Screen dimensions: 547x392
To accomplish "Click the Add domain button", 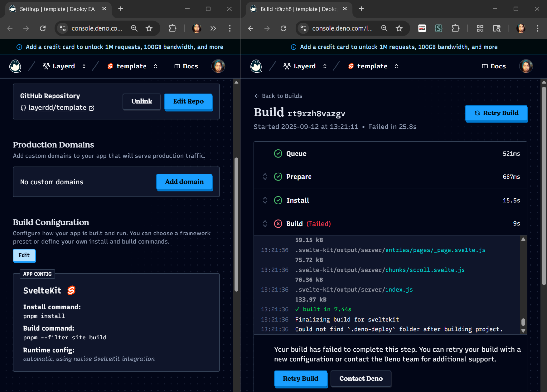I will point(184,182).
